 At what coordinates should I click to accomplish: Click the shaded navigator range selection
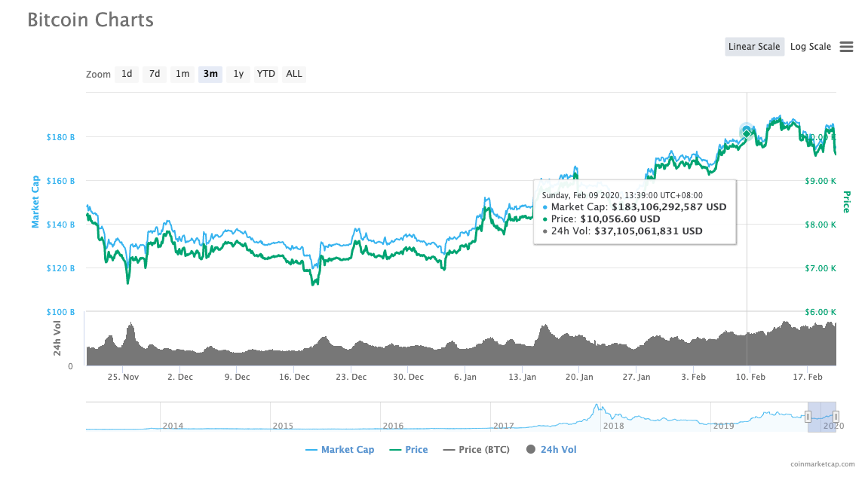pos(821,417)
